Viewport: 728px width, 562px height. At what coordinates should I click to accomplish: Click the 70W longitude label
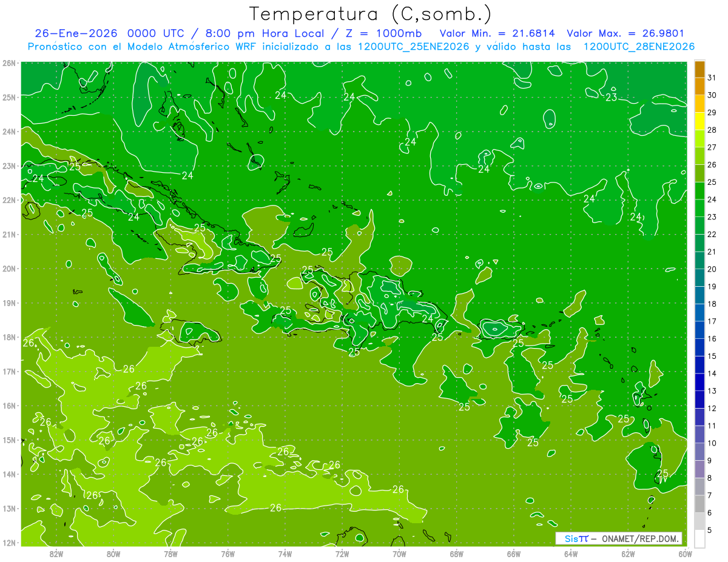point(399,554)
